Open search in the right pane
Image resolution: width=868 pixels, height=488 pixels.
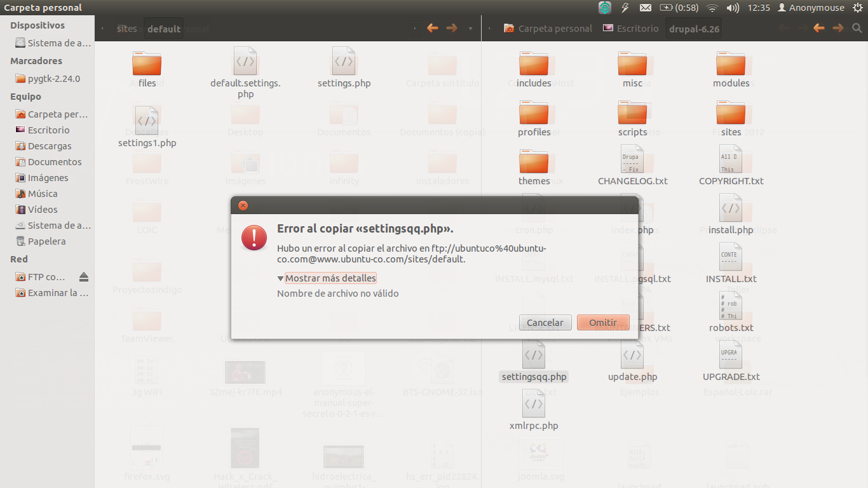coord(857,28)
